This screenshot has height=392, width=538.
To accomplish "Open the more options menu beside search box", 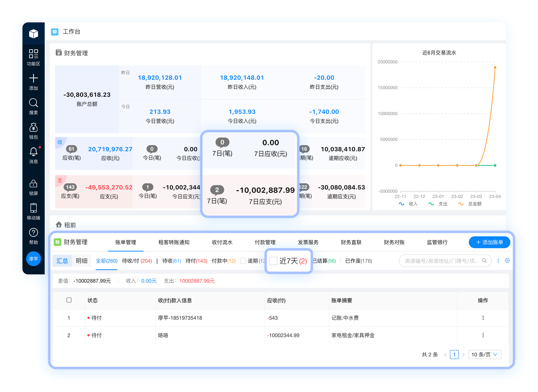I will [x=498, y=261].
